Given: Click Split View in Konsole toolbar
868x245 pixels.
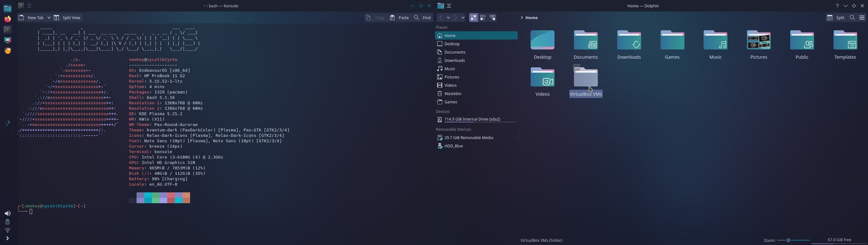Looking at the screenshot, I should [x=67, y=18].
